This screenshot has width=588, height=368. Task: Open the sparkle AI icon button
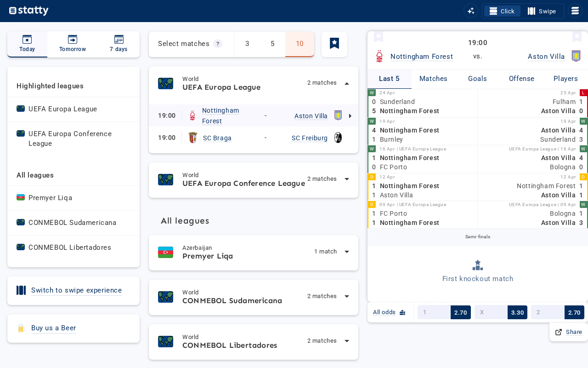pos(471,11)
